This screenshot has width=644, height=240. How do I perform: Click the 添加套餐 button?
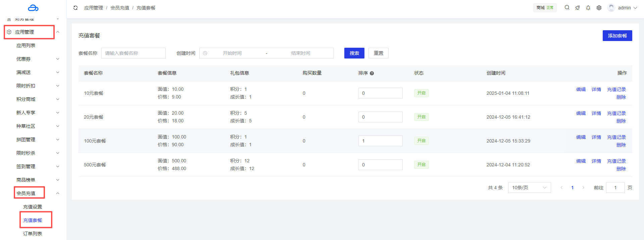pos(617,36)
